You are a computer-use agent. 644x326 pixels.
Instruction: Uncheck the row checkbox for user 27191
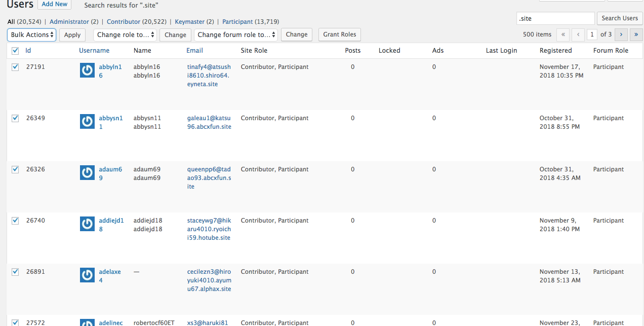click(15, 66)
